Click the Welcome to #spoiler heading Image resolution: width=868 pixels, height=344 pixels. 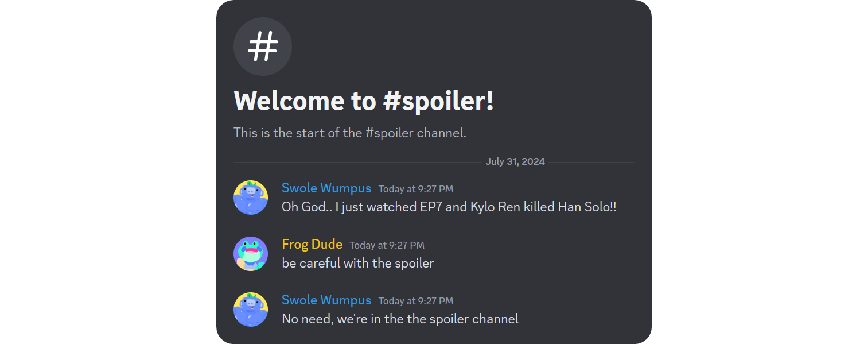point(363,101)
